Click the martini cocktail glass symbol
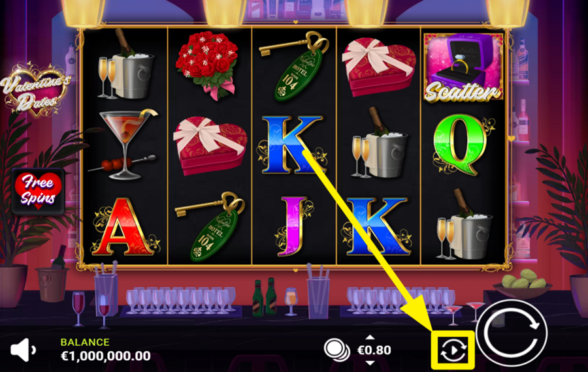 (x=125, y=145)
